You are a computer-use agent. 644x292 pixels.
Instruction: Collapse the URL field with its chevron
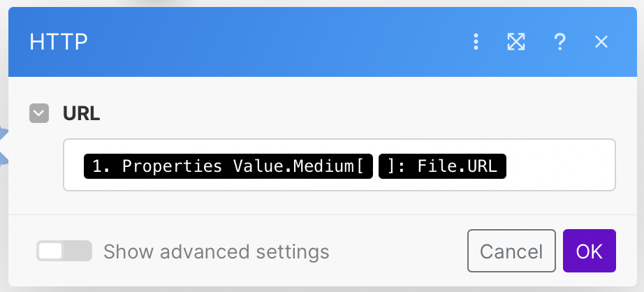click(x=39, y=113)
